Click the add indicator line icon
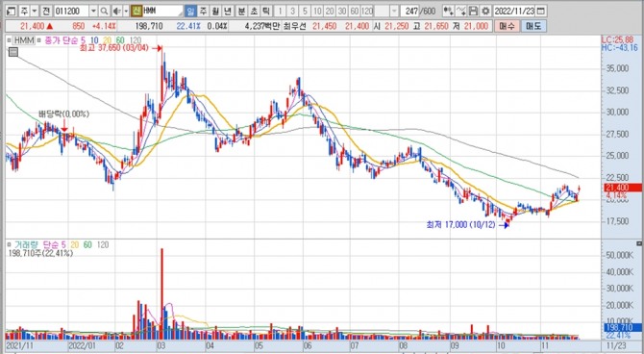The width and height of the screenshot is (644, 354). coord(461,11)
